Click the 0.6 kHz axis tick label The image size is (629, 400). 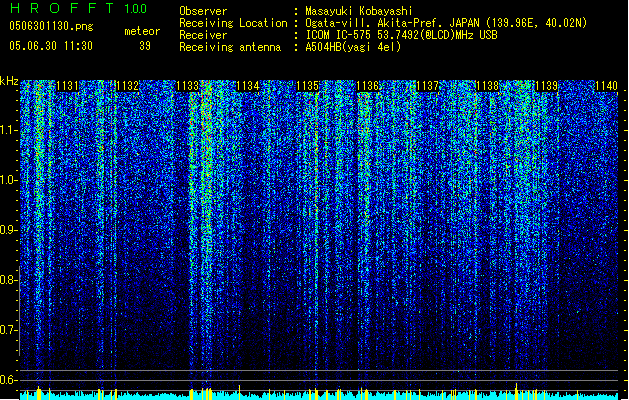coord(9,380)
